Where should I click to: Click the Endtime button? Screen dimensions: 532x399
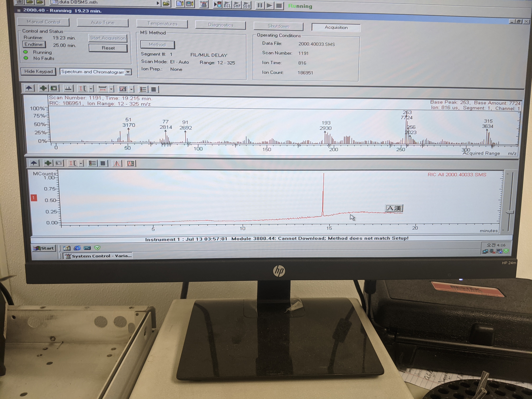coord(34,44)
